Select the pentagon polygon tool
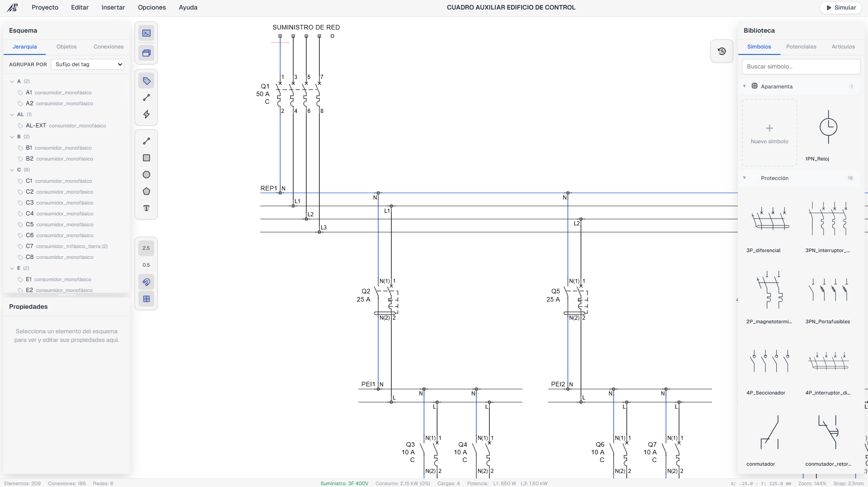 pos(146,191)
